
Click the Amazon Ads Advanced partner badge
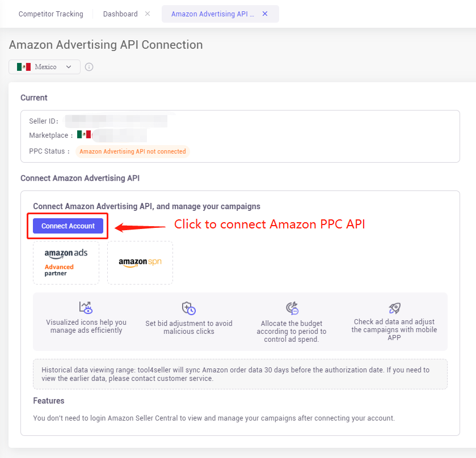(66, 262)
